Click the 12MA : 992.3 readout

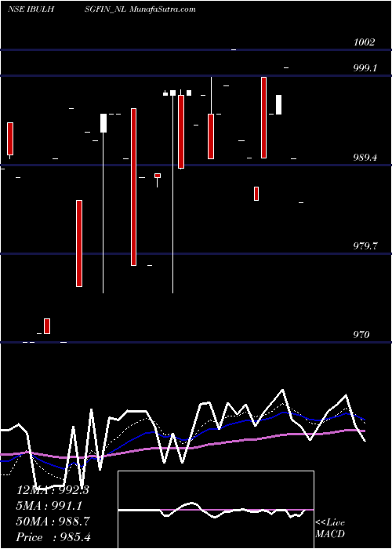point(53,490)
